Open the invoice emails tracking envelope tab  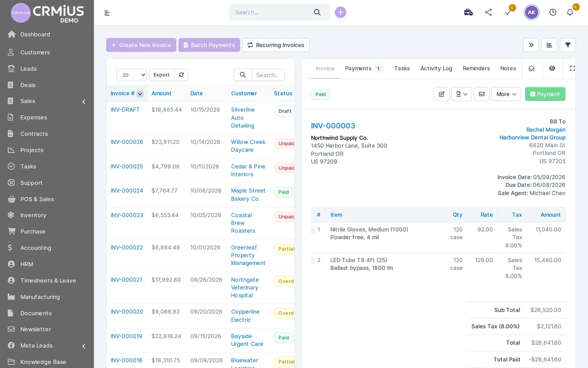coord(532,68)
